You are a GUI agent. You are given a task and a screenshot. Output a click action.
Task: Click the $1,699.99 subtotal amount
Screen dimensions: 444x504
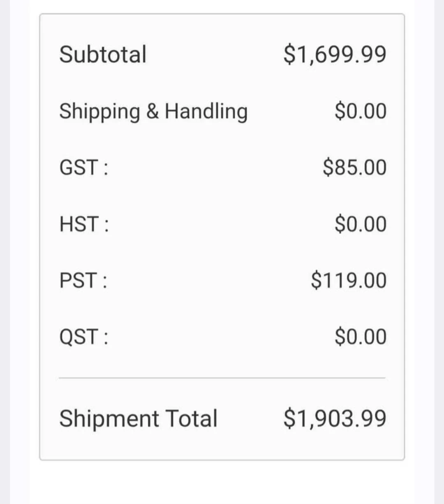point(335,55)
